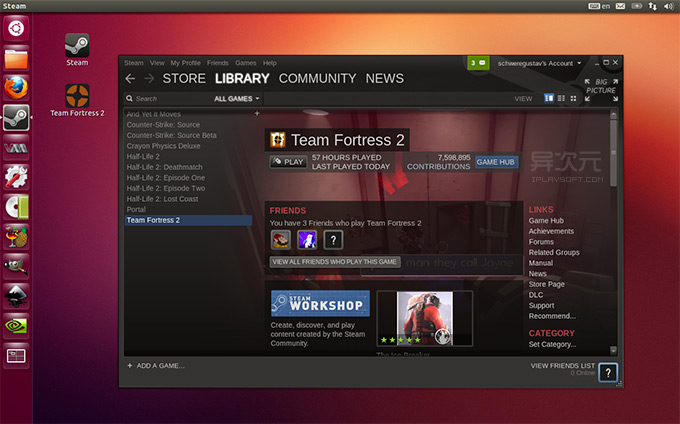The width and height of the screenshot is (680, 424).
Task: Click the question mark friend avatar
Action: [333, 239]
